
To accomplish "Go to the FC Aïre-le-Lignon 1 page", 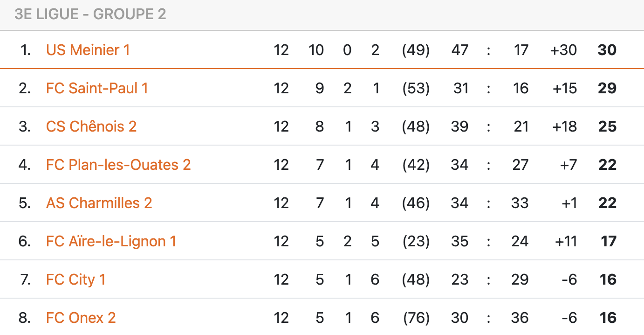I will point(111,241).
